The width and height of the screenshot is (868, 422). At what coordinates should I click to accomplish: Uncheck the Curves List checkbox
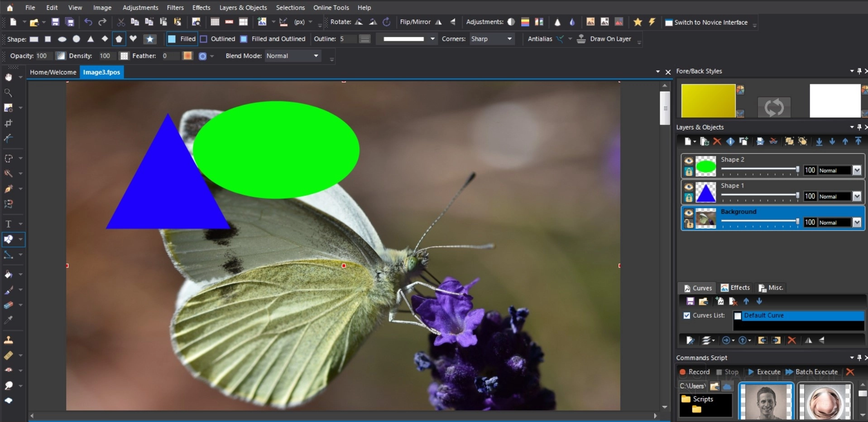[x=687, y=315]
